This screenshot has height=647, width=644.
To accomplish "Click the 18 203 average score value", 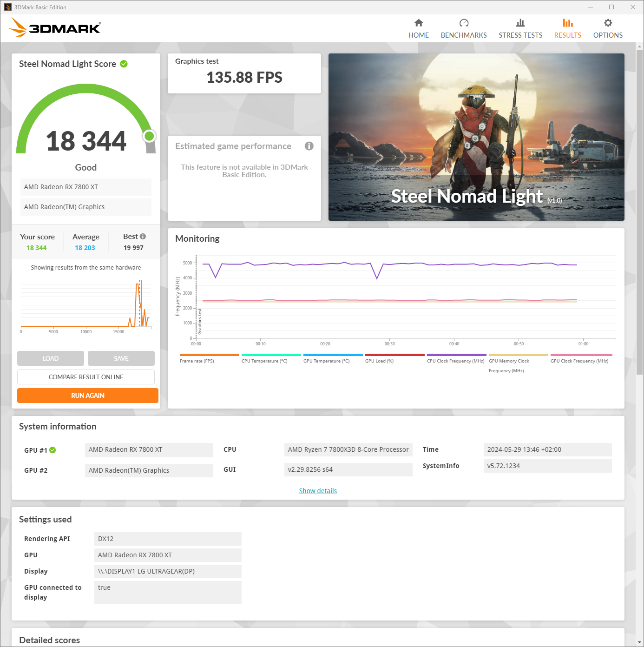I will [85, 248].
